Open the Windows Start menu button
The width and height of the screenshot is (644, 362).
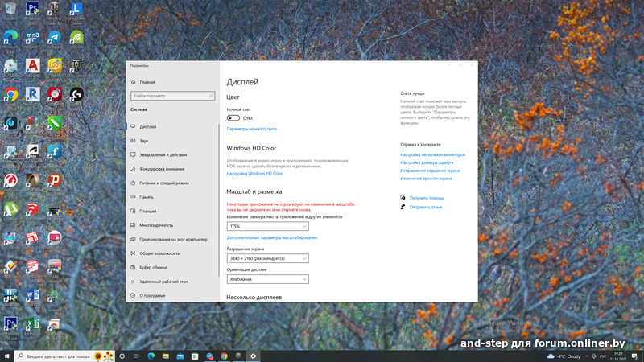(8, 356)
